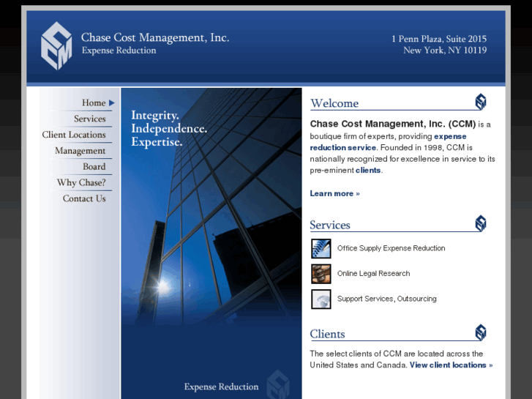
Task: Click the Online Legal Research icon
Action: (321, 274)
